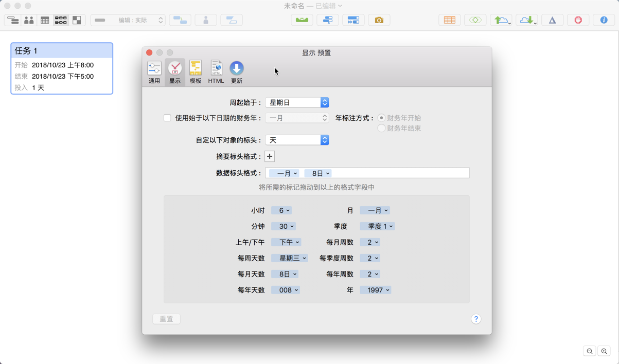Image resolution: width=619 pixels, height=364 pixels.
Task: Select the 任务 1 card in sidebar
Action: tap(61, 67)
